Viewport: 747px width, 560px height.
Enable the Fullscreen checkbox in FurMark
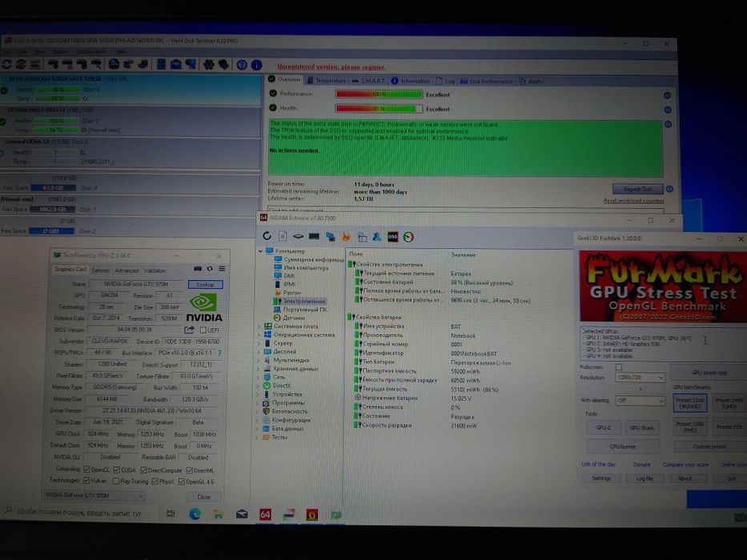pos(618,367)
